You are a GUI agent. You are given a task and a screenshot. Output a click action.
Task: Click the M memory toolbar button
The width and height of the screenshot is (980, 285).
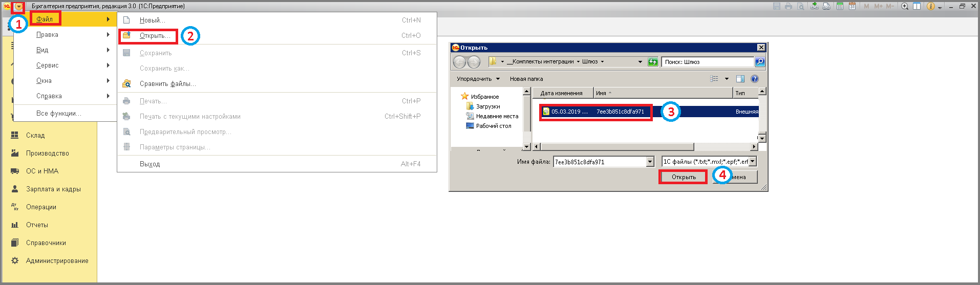point(866,6)
